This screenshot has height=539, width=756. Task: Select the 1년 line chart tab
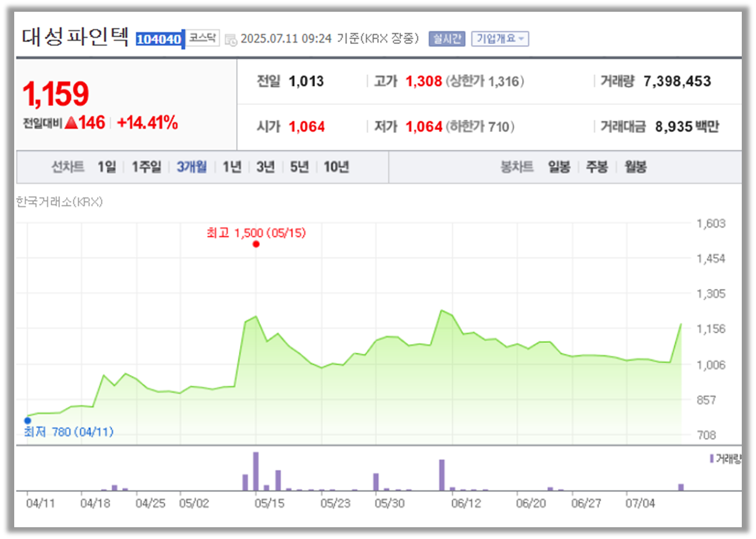[x=232, y=166]
